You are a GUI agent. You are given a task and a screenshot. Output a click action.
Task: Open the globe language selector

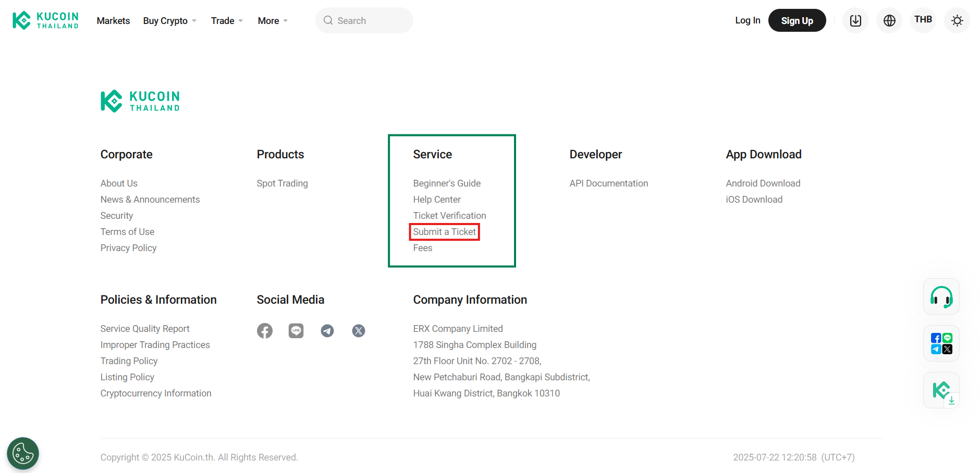tap(889, 21)
